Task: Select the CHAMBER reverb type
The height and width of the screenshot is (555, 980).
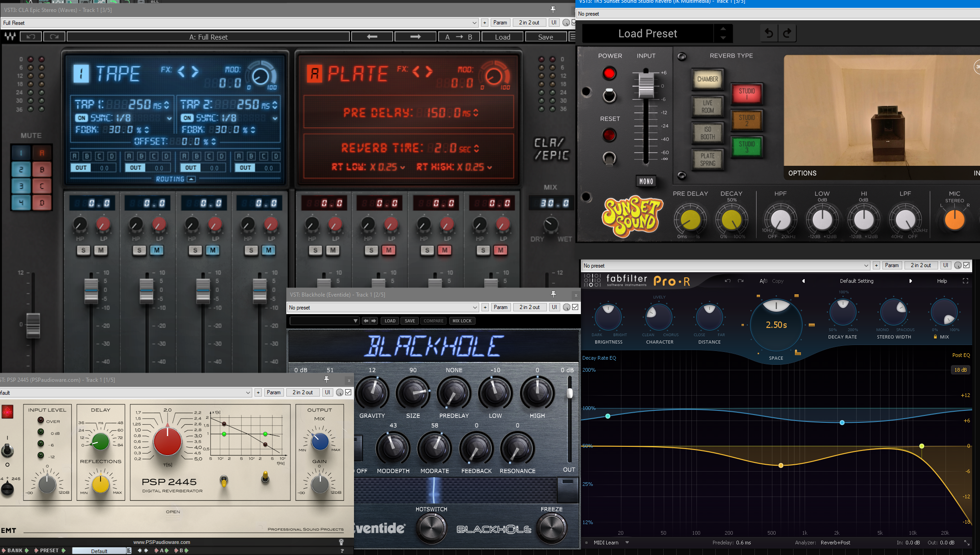Action: pyautogui.click(x=707, y=79)
